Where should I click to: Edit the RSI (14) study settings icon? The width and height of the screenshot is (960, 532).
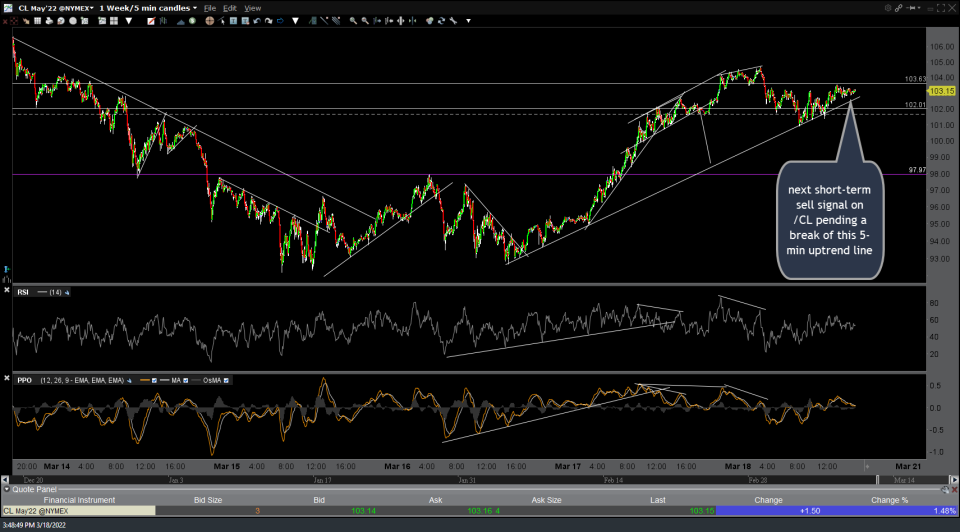click(67, 293)
